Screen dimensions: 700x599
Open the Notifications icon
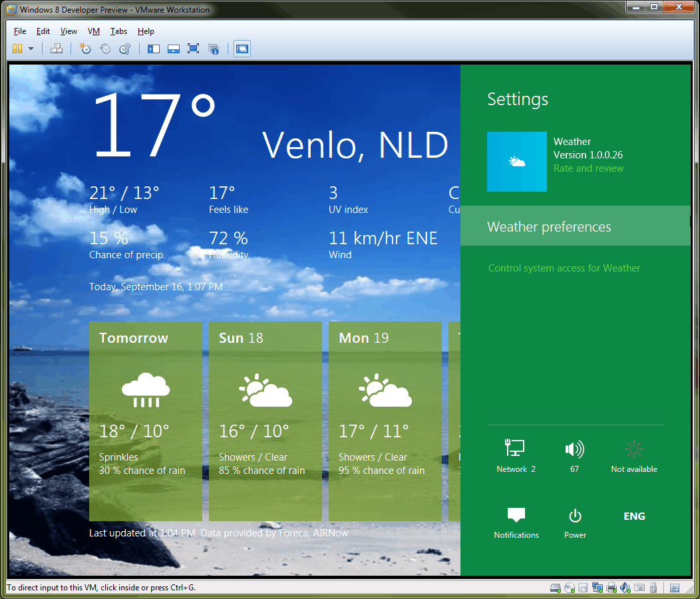516,522
